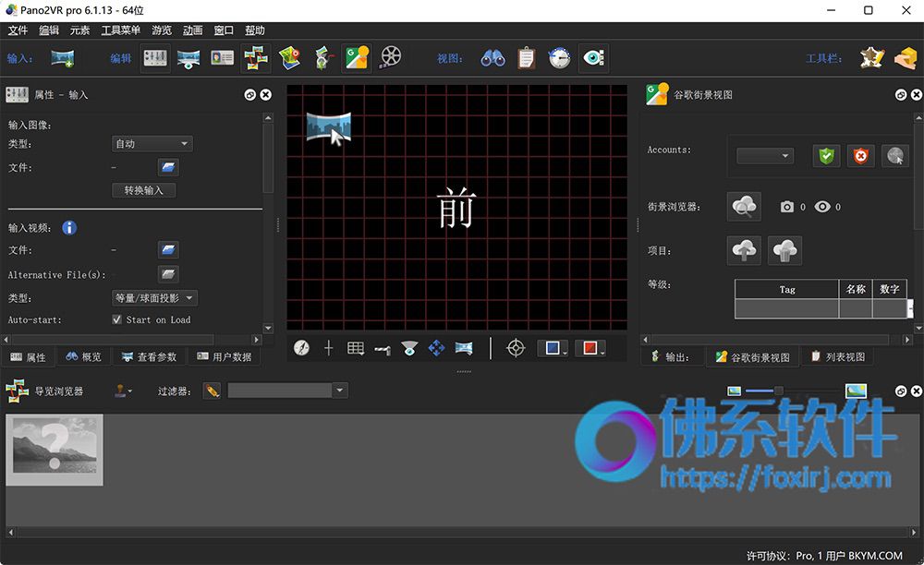Click the clock History toolbar icon

point(559,58)
